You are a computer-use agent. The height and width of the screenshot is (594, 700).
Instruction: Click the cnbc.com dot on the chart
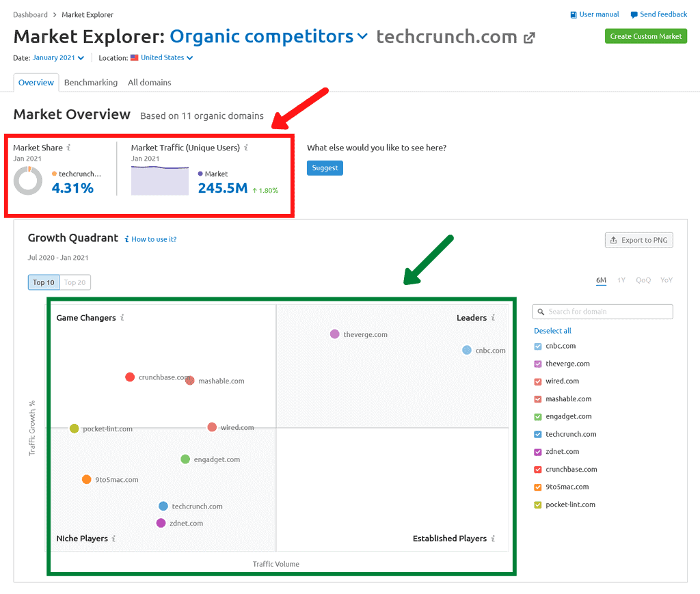coord(467,350)
